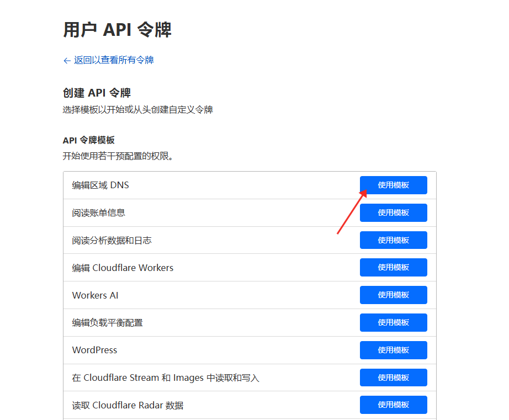Screen dimensions: 509x420
Task: Select the Workers AI row label text
Action: pyautogui.click(x=95, y=296)
